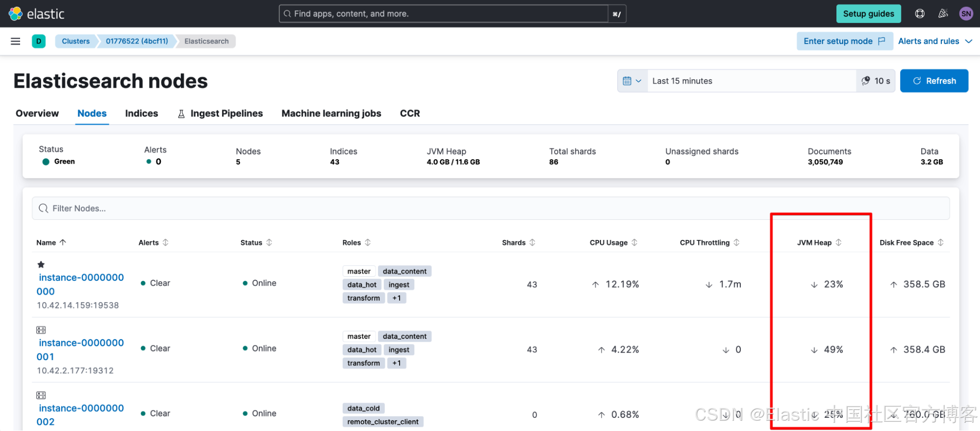Click the Elastic logo

[x=37, y=14]
